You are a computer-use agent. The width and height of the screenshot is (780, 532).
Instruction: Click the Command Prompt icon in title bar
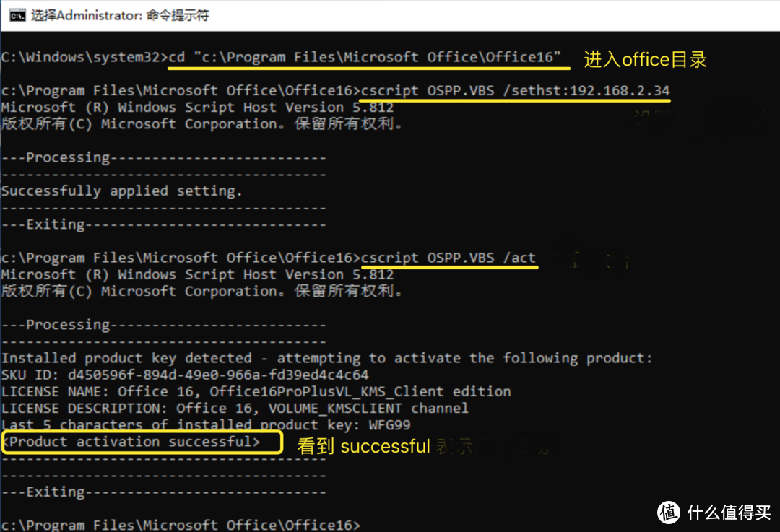click(17, 15)
